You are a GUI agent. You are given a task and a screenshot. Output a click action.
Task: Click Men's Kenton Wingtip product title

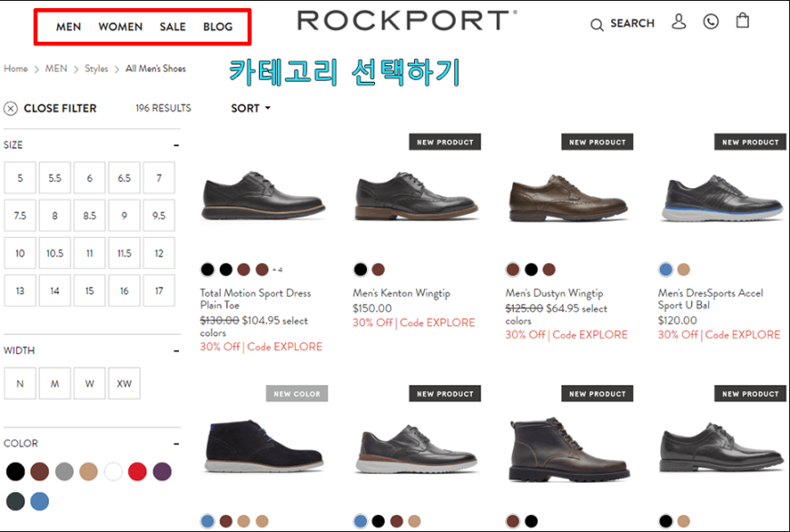coord(401,293)
